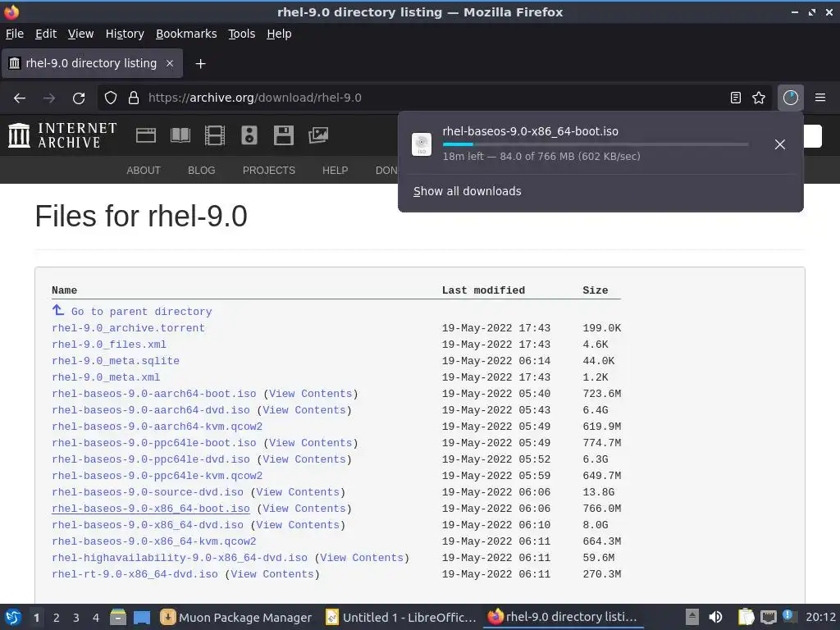Open the BLOG navigation link
The width and height of the screenshot is (840, 630).
[x=202, y=171]
